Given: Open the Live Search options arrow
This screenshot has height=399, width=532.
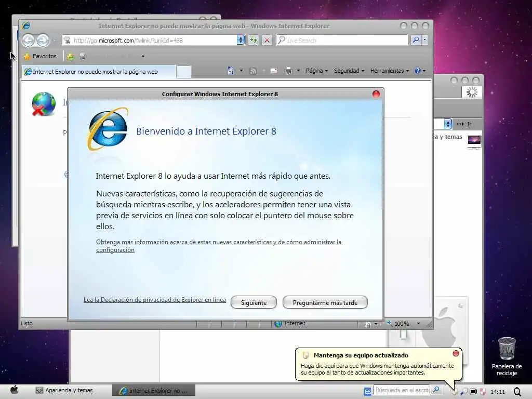Looking at the screenshot, I should [425, 40].
